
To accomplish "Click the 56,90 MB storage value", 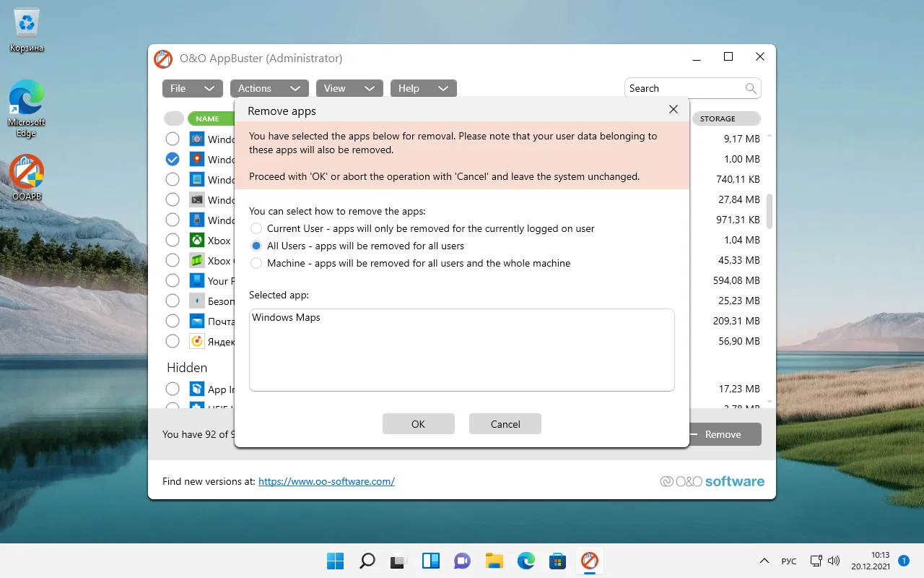I will (739, 341).
